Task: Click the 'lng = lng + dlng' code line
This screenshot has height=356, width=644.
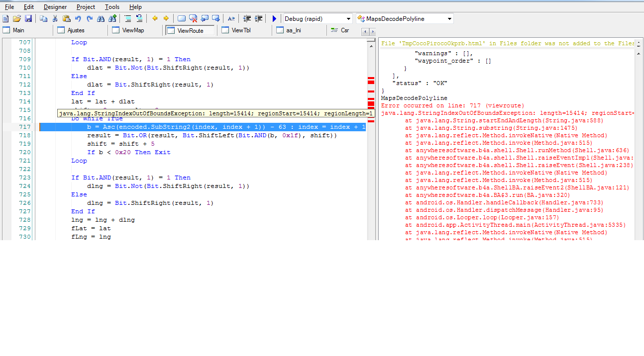Action: click(x=103, y=220)
